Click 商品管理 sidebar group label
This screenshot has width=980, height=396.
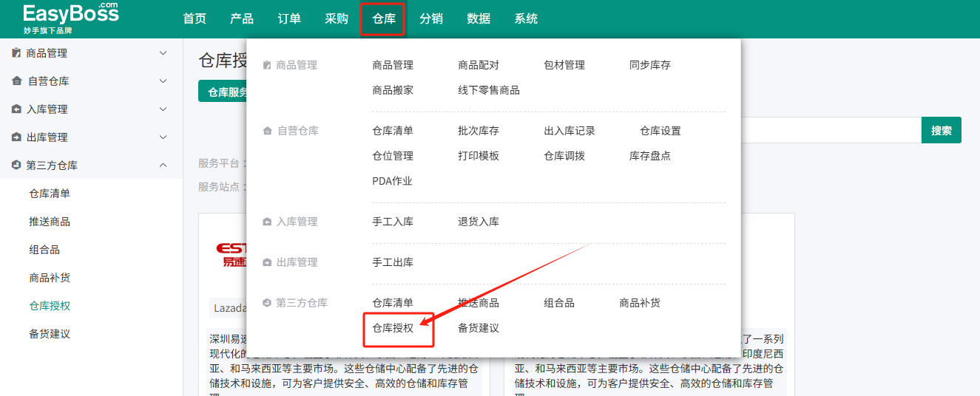(x=47, y=53)
